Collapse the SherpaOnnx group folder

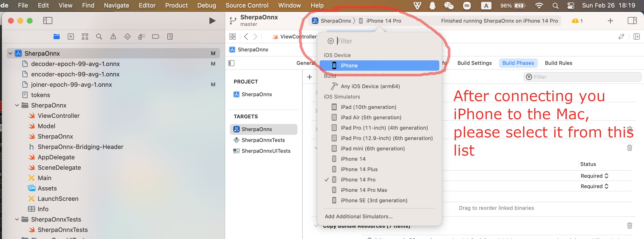[x=17, y=105]
